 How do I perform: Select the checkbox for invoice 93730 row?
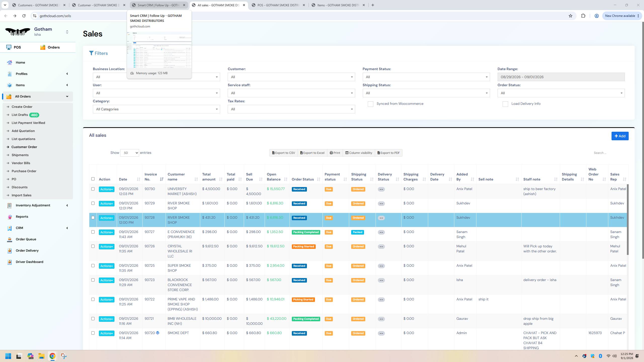(93, 189)
